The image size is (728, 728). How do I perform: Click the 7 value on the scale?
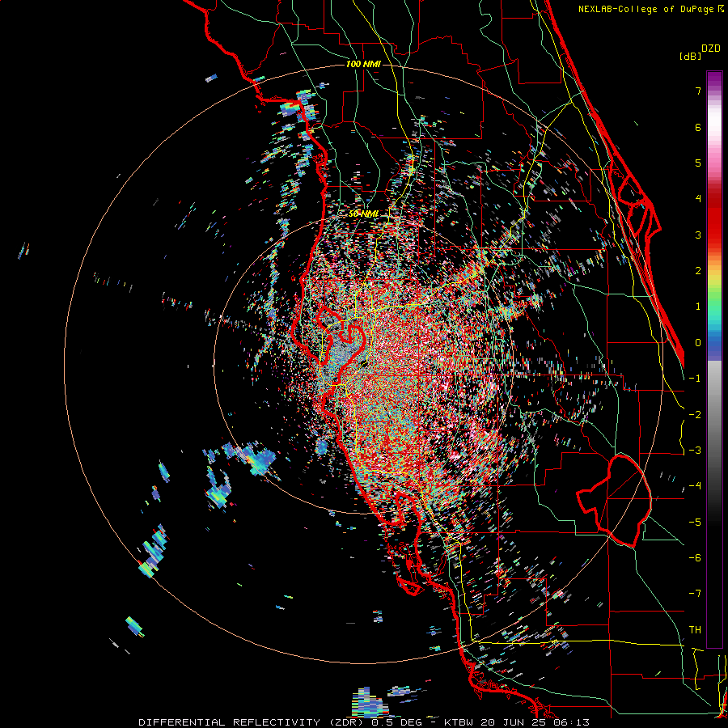[x=698, y=91]
